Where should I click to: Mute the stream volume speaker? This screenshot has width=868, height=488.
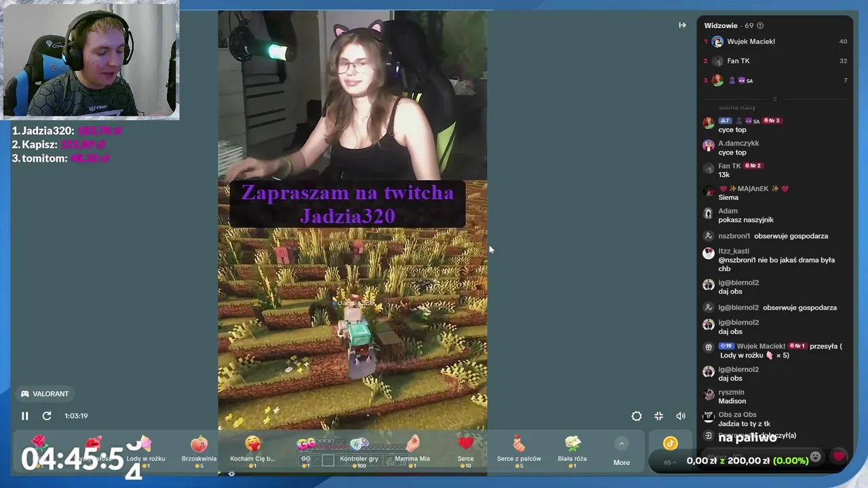[680, 416]
